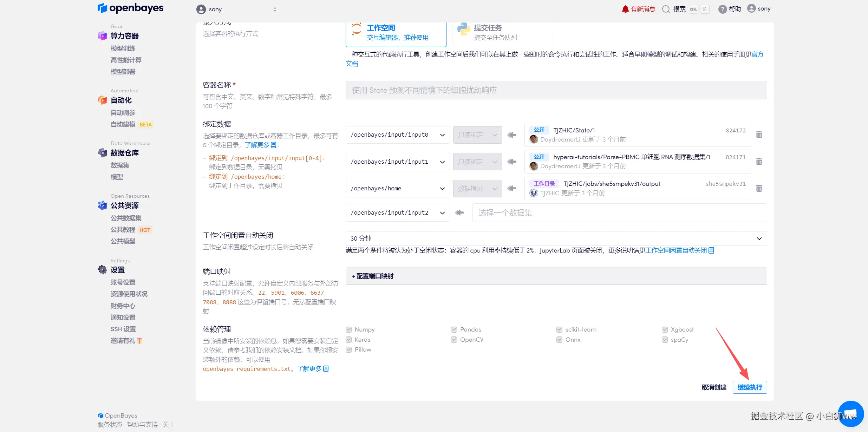Click the 继续执行 button
This screenshot has width=868, height=432.
pos(750,387)
